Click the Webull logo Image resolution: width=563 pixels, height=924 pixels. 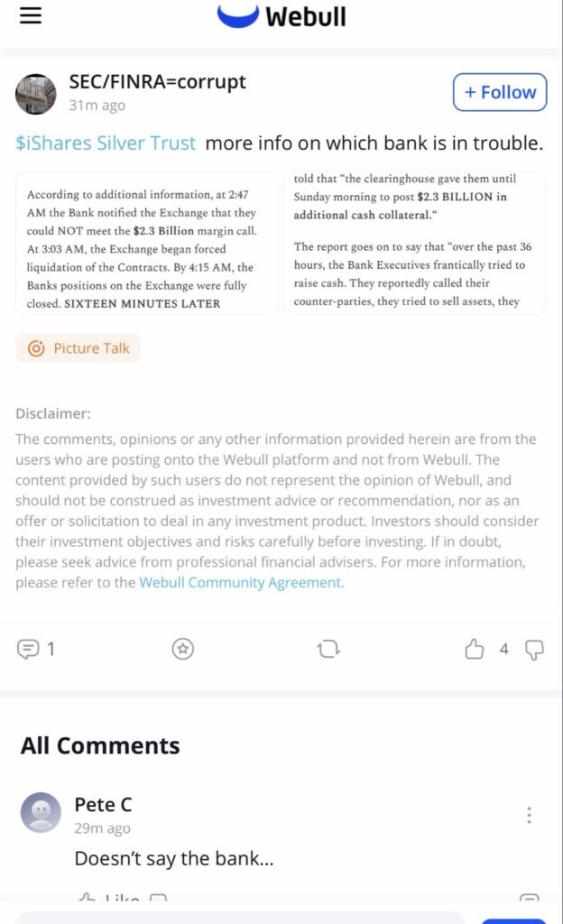[281, 15]
